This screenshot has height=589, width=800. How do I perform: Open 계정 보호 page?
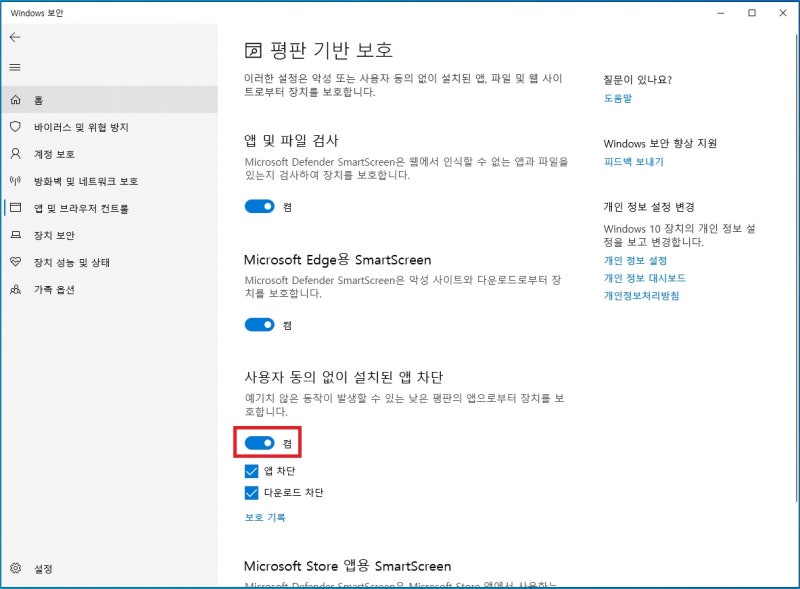109,154
